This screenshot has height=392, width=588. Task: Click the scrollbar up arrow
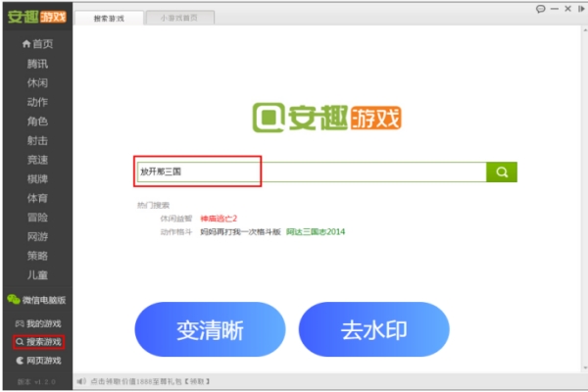click(x=585, y=30)
